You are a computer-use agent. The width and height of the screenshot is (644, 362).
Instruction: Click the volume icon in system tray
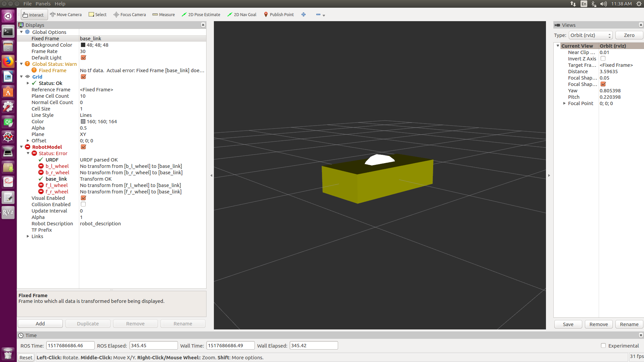point(603,4)
